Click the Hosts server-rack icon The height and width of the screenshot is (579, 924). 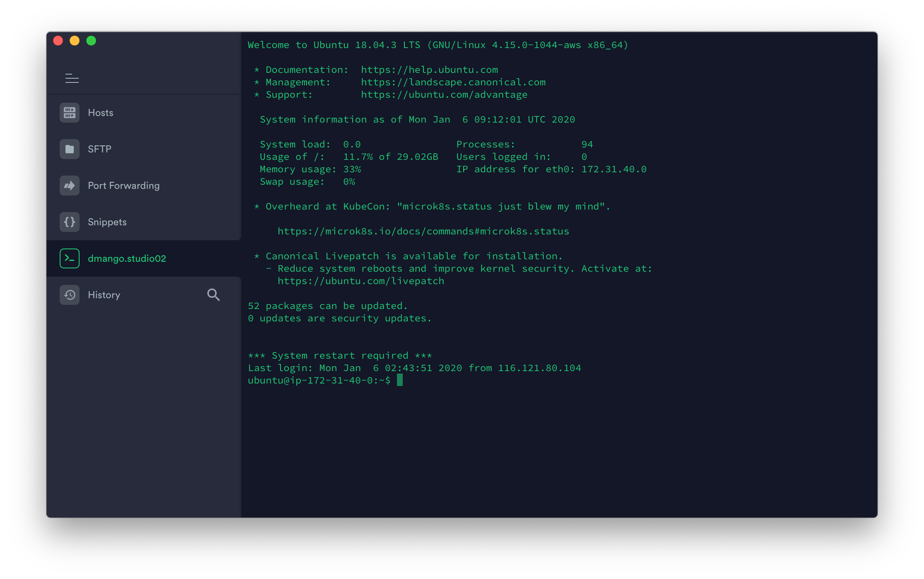click(70, 113)
